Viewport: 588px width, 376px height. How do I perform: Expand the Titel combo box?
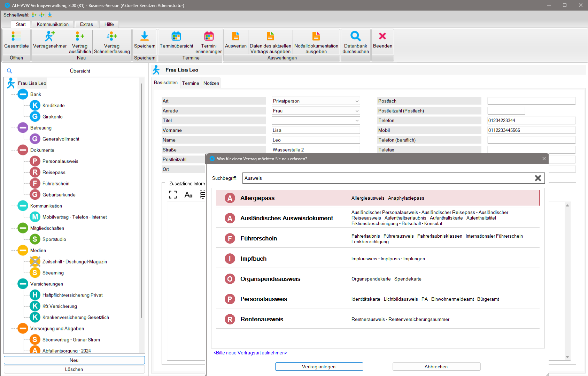[357, 121]
